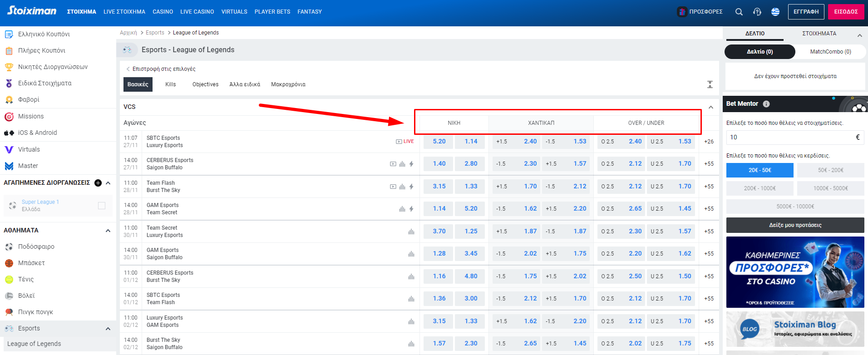
Task: Select the 20€ - 50€ winnings range
Action: [760, 170]
